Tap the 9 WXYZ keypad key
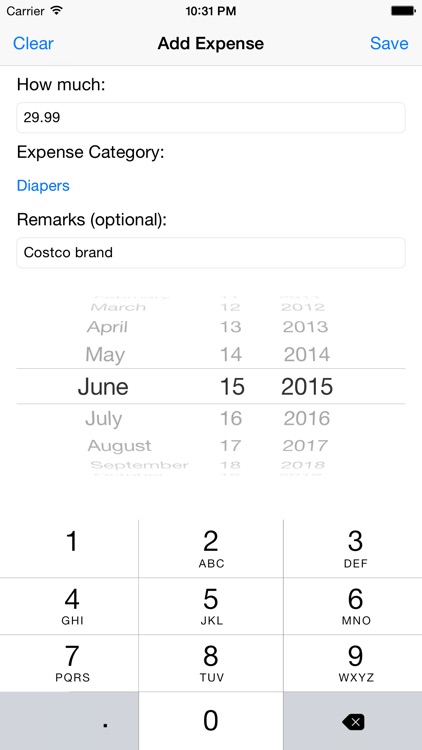 coord(353,663)
